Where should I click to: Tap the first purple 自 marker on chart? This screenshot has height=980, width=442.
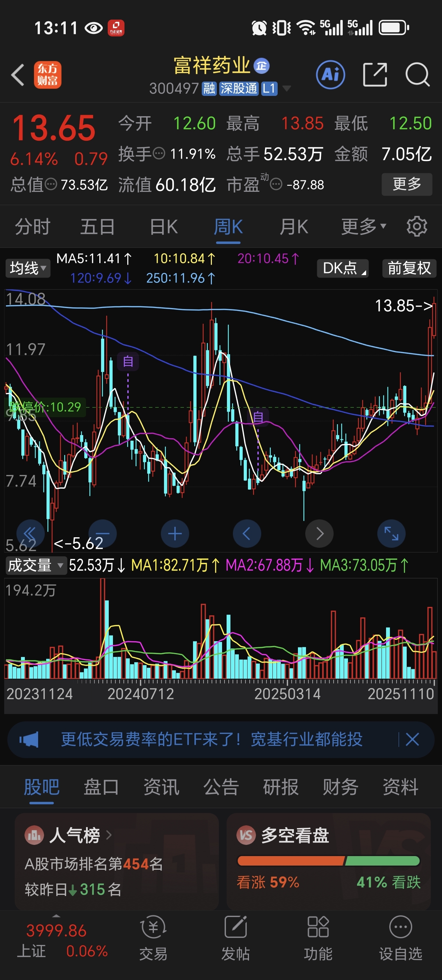pos(128,361)
